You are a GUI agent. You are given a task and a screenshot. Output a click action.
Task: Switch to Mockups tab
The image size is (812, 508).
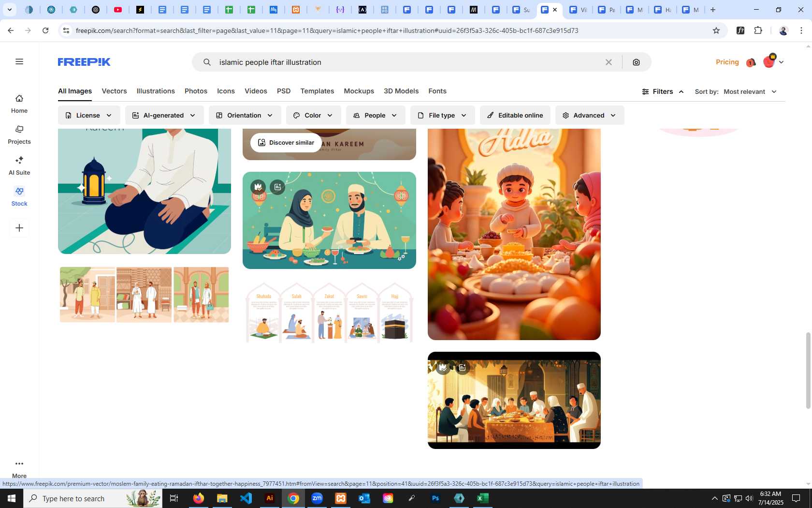click(359, 91)
